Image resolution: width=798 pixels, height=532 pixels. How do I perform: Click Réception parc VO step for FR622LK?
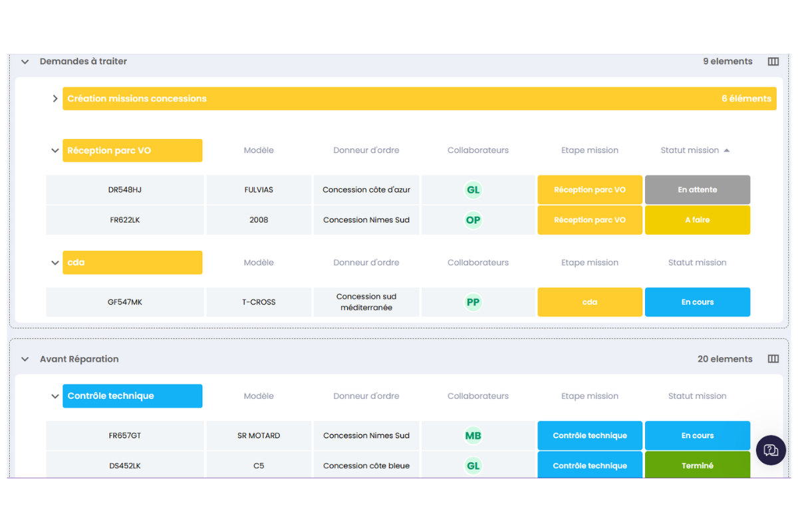[x=590, y=220]
